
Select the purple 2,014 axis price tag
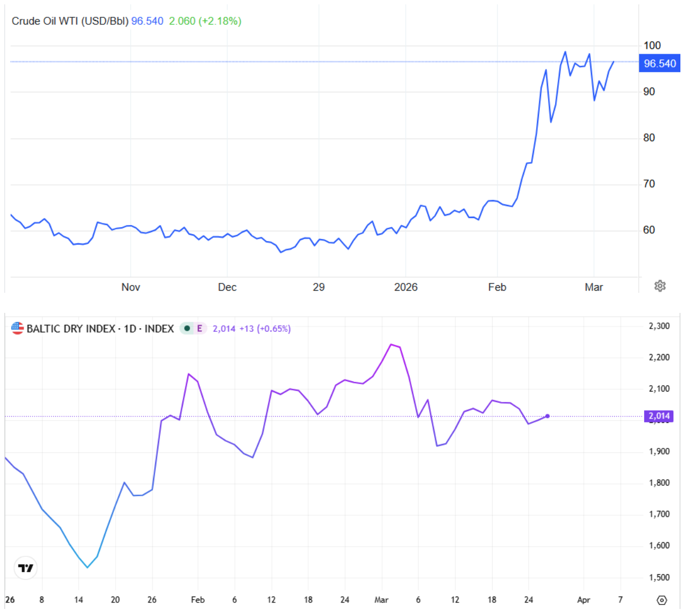point(659,416)
